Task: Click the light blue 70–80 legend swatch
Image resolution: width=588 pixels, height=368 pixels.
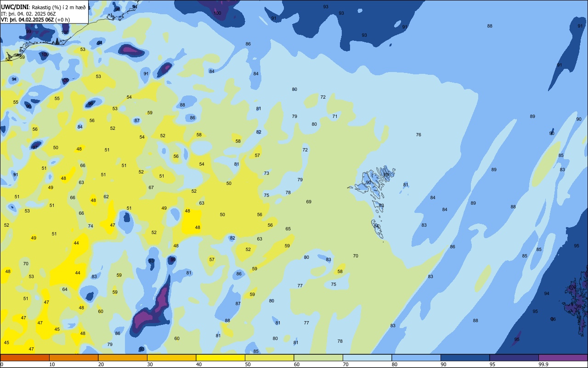Action: click(367, 357)
